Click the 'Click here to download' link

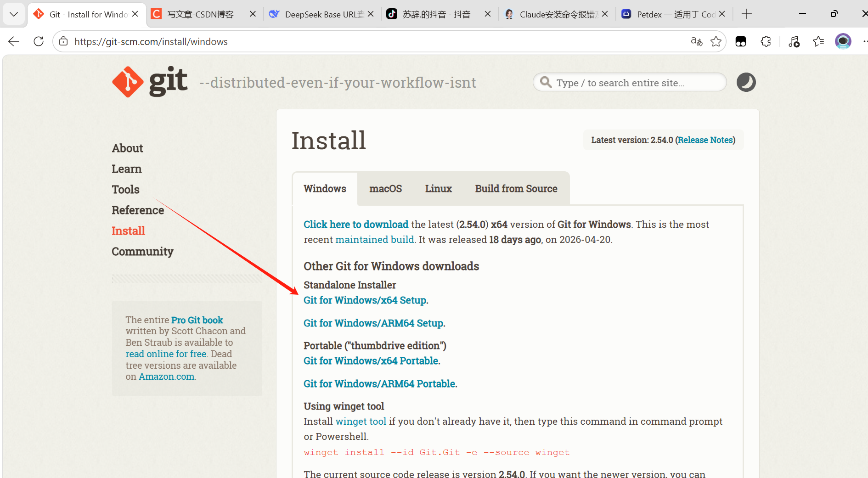(356, 225)
